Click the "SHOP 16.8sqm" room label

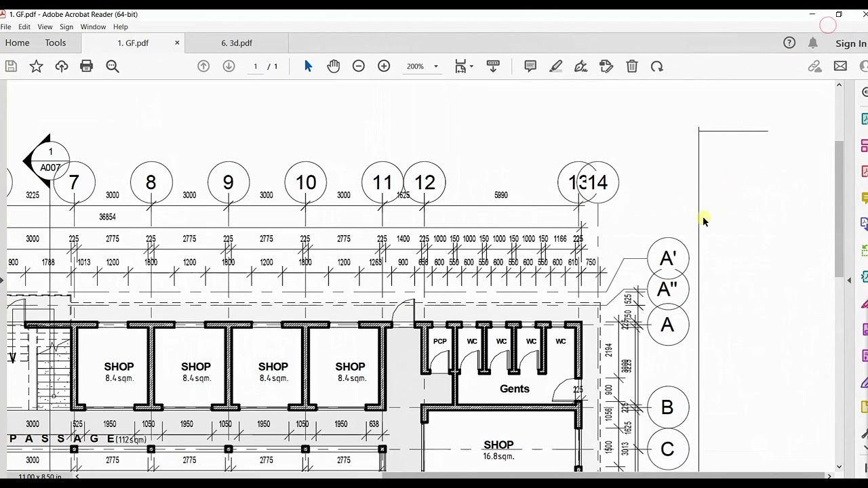tap(498, 450)
